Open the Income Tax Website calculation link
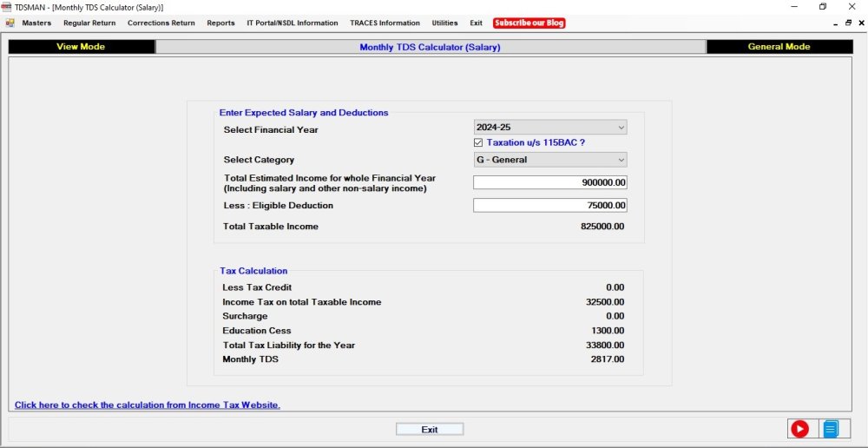This screenshot has height=448, width=868. click(148, 405)
